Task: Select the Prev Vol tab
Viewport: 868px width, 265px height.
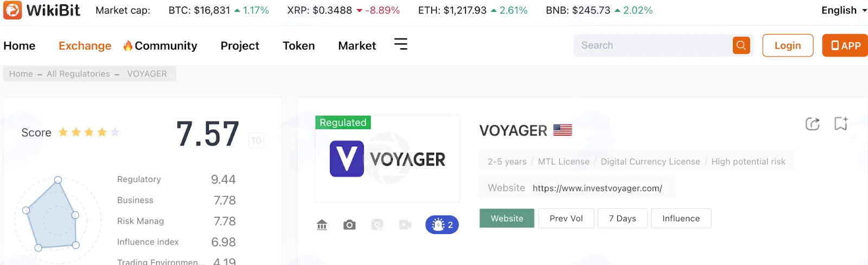Action: [x=566, y=218]
